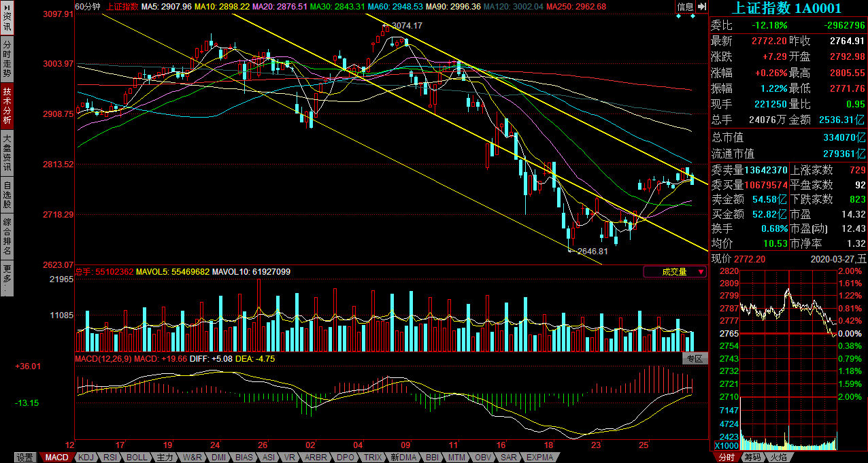Click the date 2020-03-27,五 label
The width and height of the screenshot is (868, 463).
coord(839,259)
